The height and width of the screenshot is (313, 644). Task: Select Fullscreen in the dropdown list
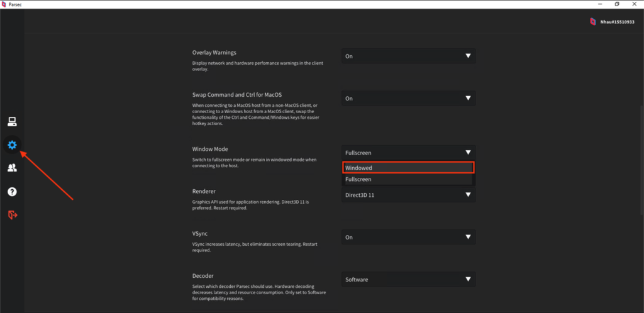click(408, 179)
